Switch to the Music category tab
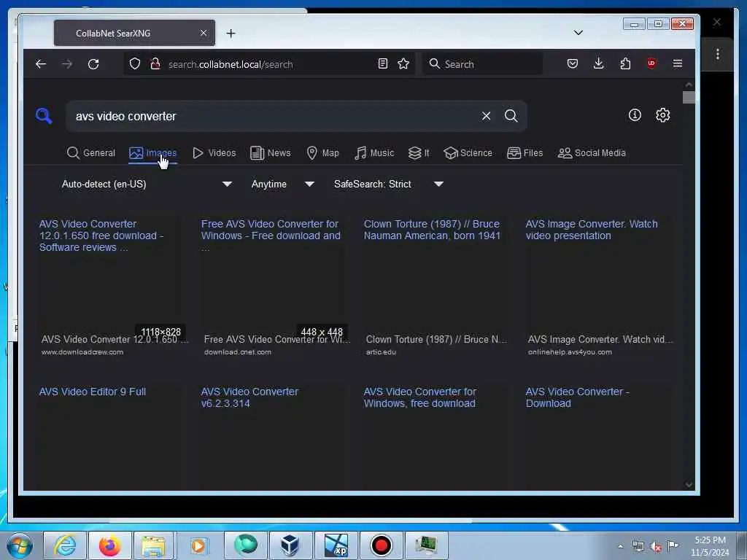Screen dimensions: 747x560 point(374,153)
